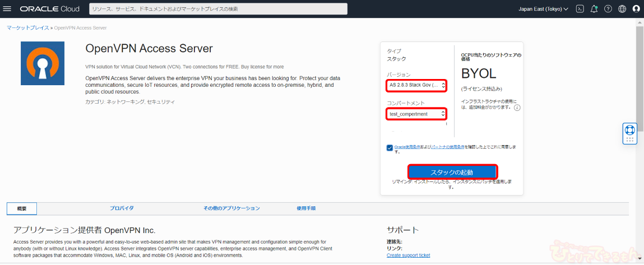Switch to the 使用手順 tab
Image resolution: width=644 pixels, height=265 pixels.
(306, 208)
